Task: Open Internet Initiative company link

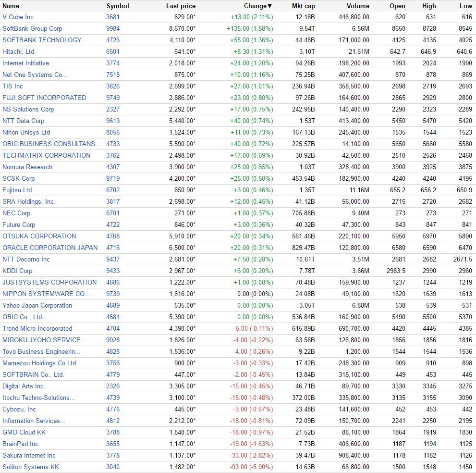Action: point(28,63)
